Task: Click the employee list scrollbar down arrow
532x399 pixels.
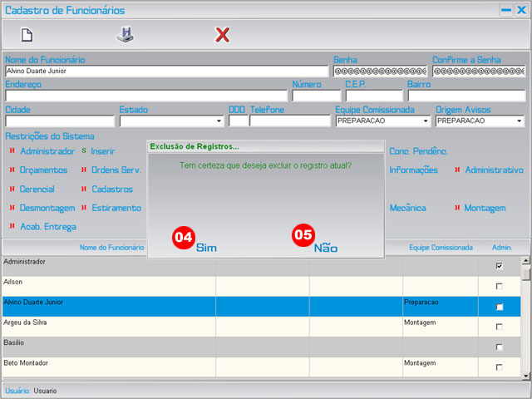Action: [x=525, y=376]
